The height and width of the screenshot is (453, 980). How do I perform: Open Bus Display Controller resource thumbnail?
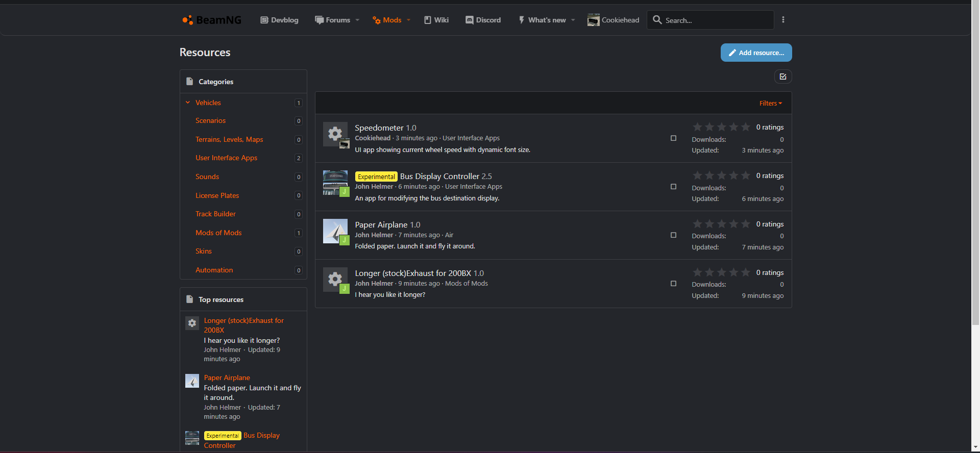tap(335, 183)
